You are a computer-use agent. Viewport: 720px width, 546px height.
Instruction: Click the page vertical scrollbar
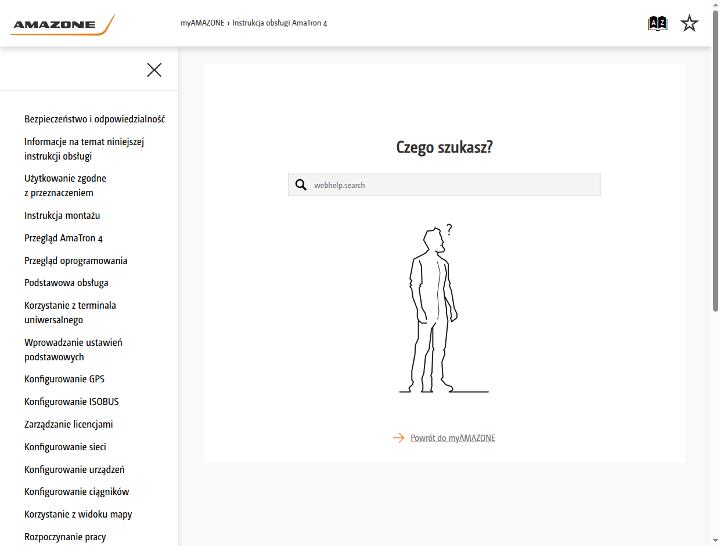click(x=715, y=161)
